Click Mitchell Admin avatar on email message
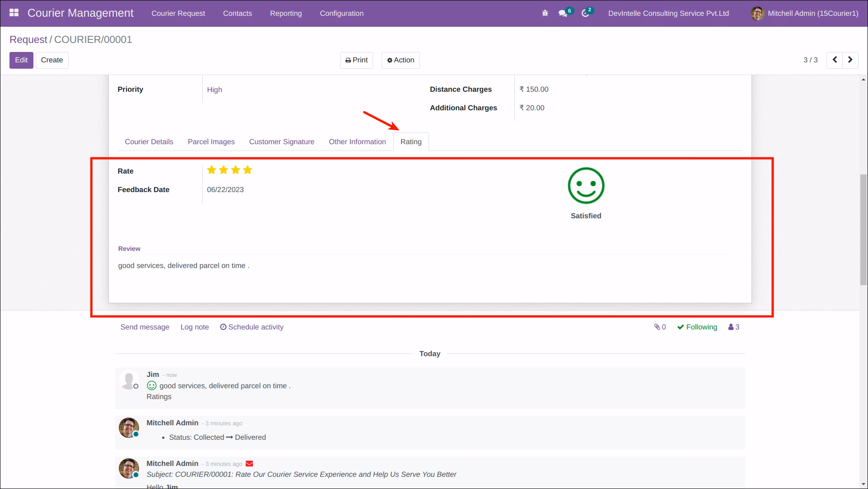The height and width of the screenshot is (489, 868). (x=129, y=468)
